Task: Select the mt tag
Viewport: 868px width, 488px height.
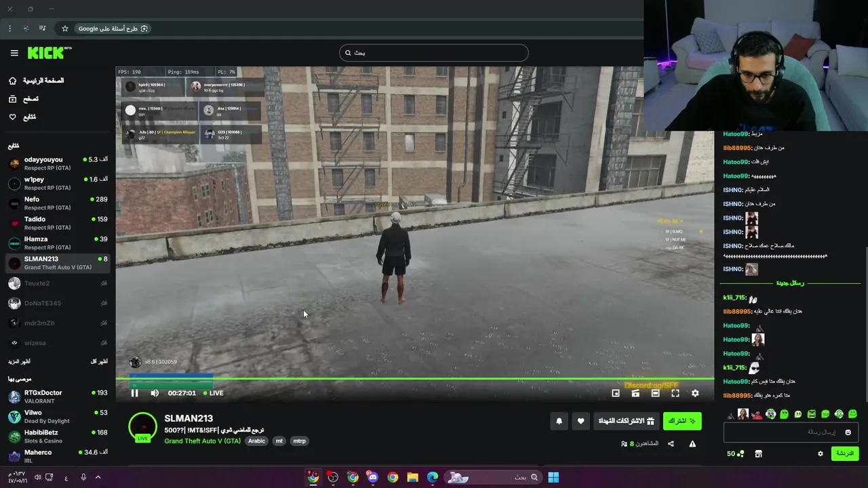Action: pos(279,441)
